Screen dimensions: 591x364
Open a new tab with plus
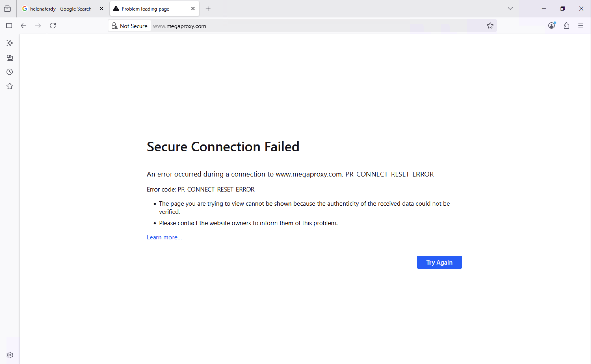point(208,9)
